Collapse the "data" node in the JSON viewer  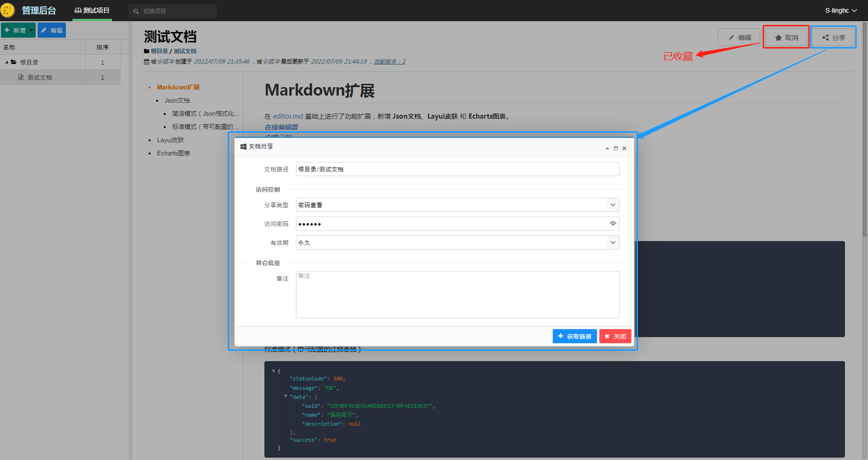[x=286, y=396]
